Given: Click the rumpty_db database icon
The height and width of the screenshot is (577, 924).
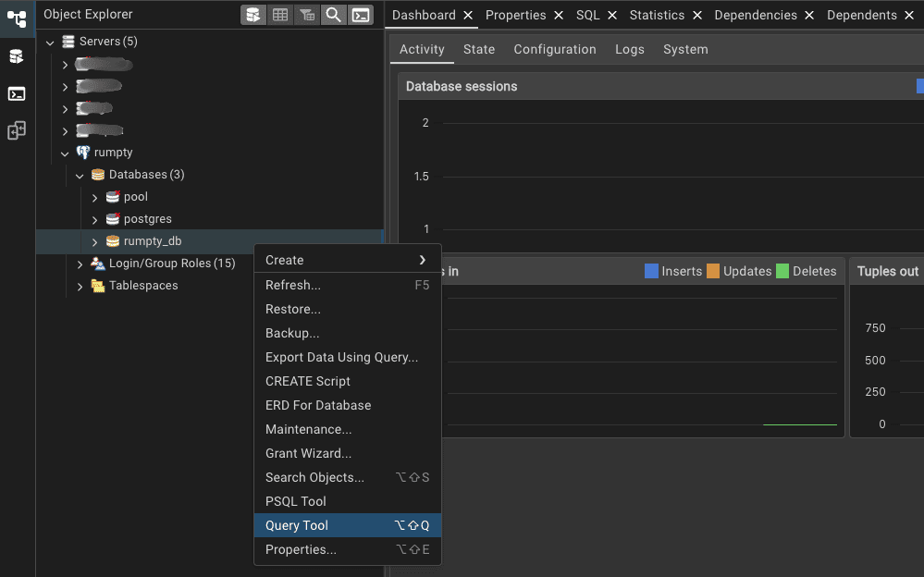Looking at the screenshot, I should tap(113, 241).
